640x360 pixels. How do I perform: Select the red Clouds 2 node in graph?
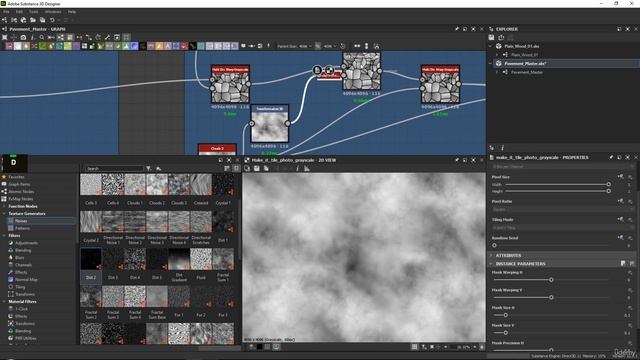pyautogui.click(x=217, y=149)
